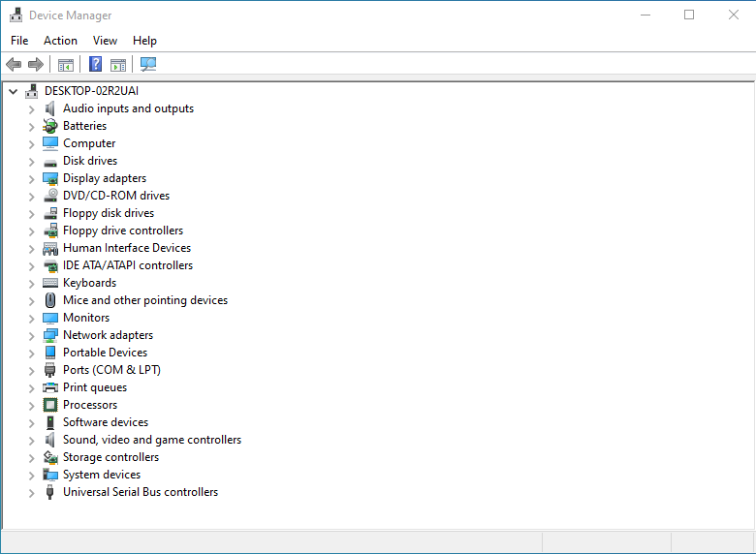The width and height of the screenshot is (756, 554).
Task: Expand the Network adapters node chevron
Action: [31, 336]
